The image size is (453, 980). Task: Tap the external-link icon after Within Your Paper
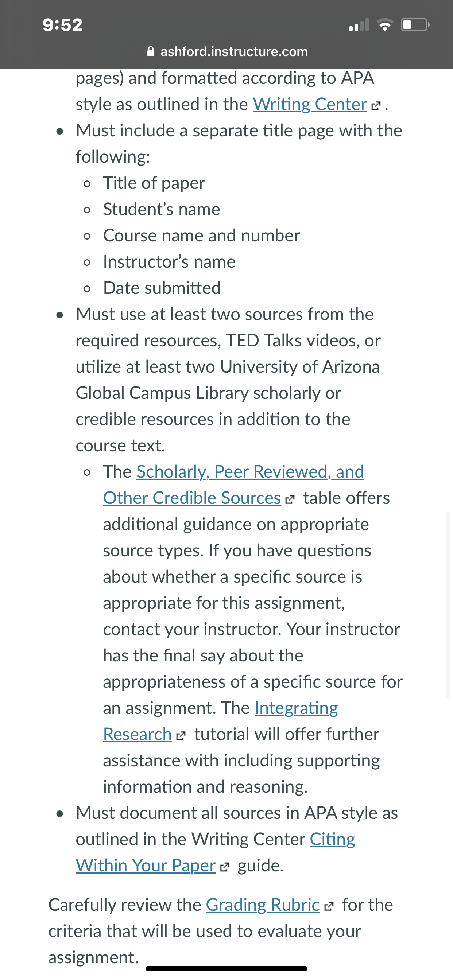coord(225,867)
